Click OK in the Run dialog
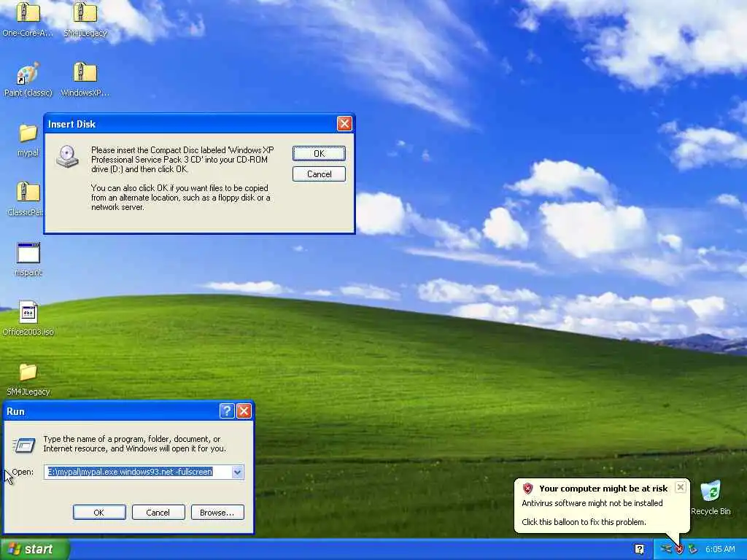Image resolution: width=747 pixels, height=560 pixels. pos(99,513)
